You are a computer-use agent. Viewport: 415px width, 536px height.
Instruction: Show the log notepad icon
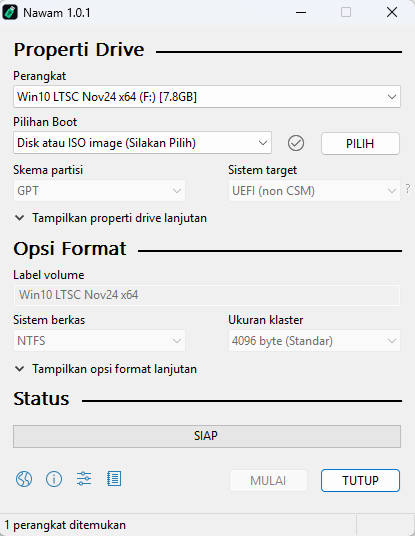click(114, 479)
